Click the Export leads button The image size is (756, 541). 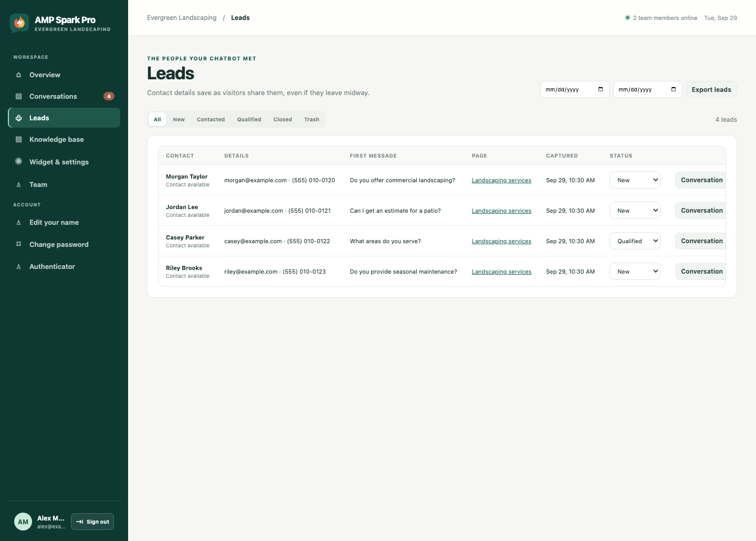pyautogui.click(x=711, y=89)
